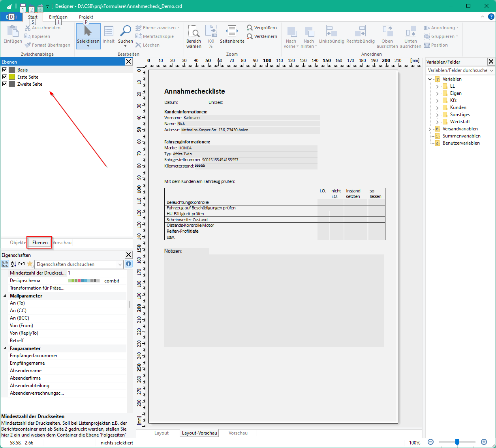Collapse the Faxparameter property group
496x448 pixels.
coord(5,348)
